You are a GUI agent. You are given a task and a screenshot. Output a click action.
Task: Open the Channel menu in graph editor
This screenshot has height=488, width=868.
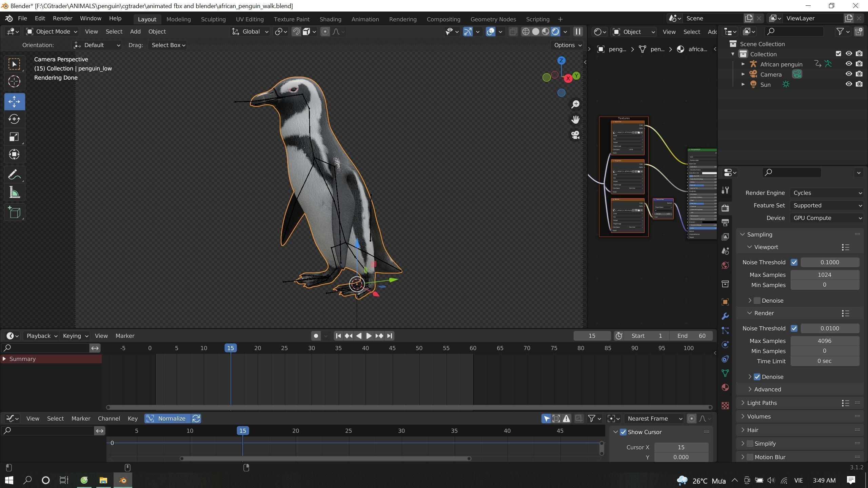point(109,419)
